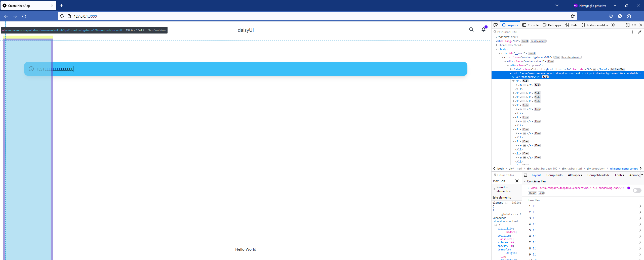Click the search icon in the navbar
The width and height of the screenshot is (644, 260).
pyautogui.click(x=471, y=29)
